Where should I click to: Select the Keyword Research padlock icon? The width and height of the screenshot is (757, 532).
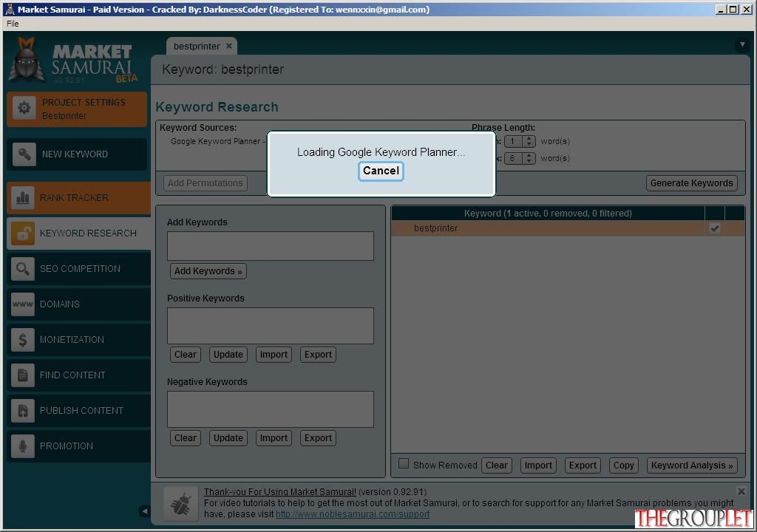[x=22, y=233]
